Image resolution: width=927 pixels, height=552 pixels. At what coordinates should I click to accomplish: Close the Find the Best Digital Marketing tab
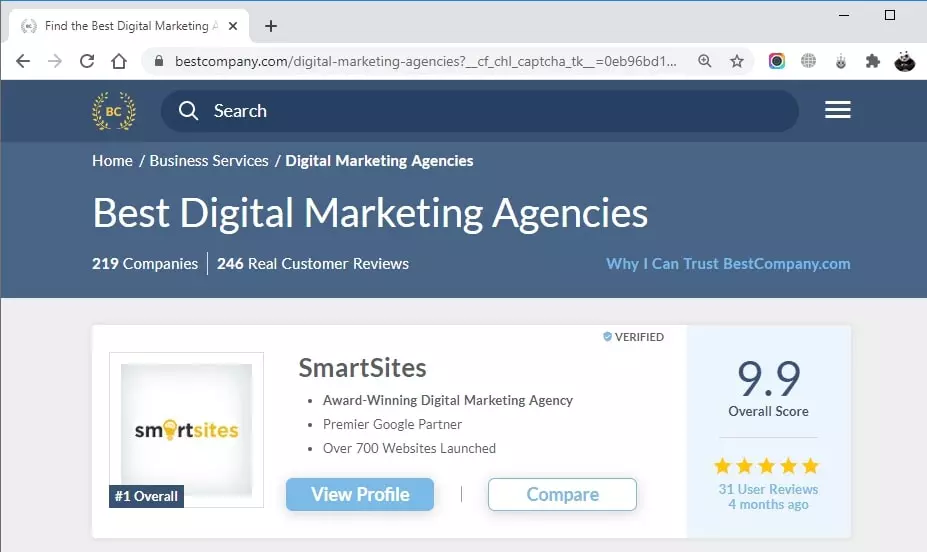[x=233, y=26]
